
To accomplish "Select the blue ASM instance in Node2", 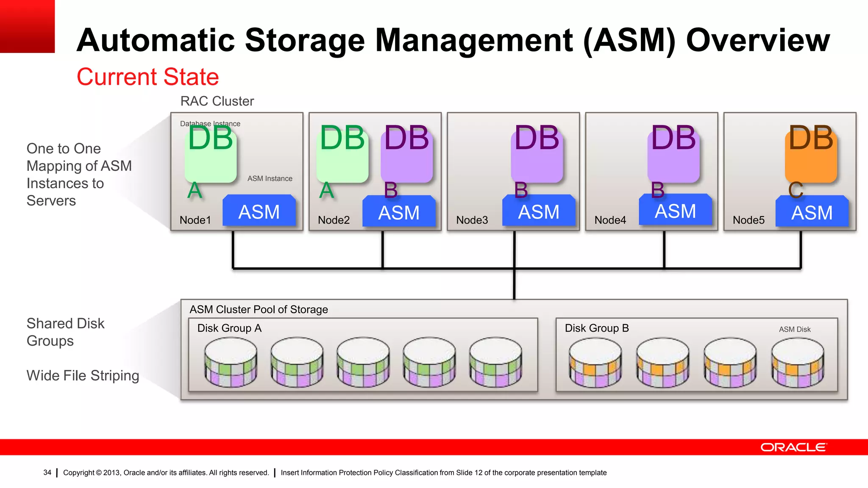I will [x=399, y=211].
